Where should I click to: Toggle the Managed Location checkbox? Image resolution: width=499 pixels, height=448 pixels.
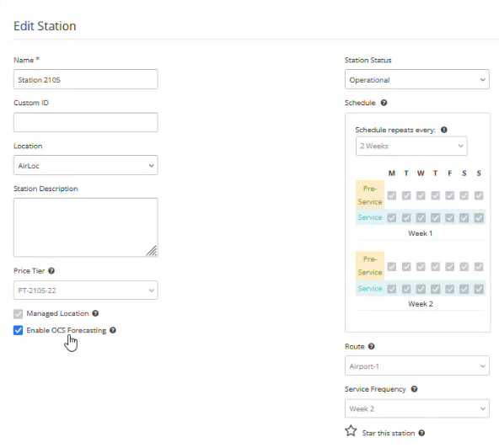19,314
